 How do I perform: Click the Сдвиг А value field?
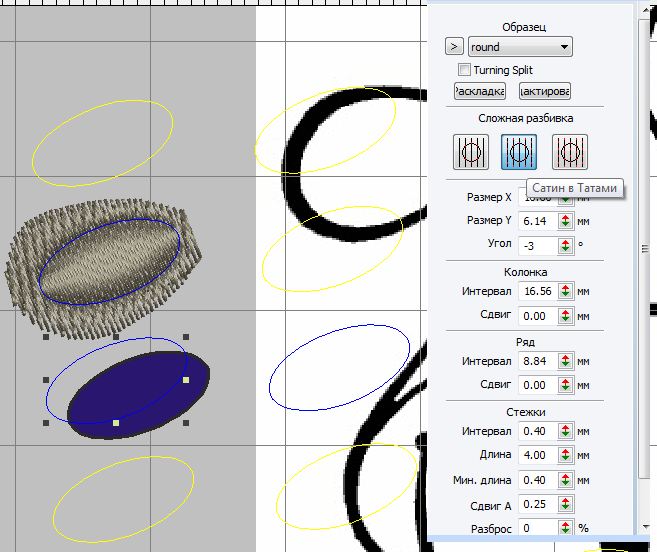click(x=538, y=503)
